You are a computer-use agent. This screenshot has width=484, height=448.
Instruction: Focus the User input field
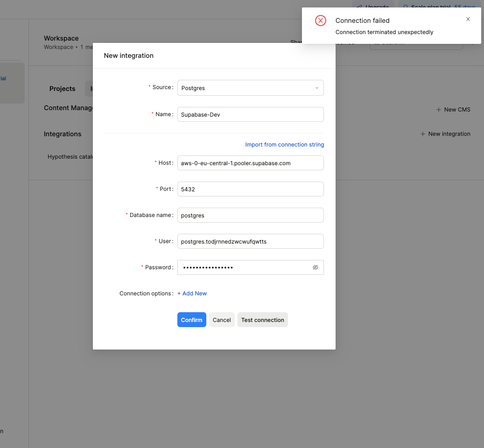pos(250,241)
